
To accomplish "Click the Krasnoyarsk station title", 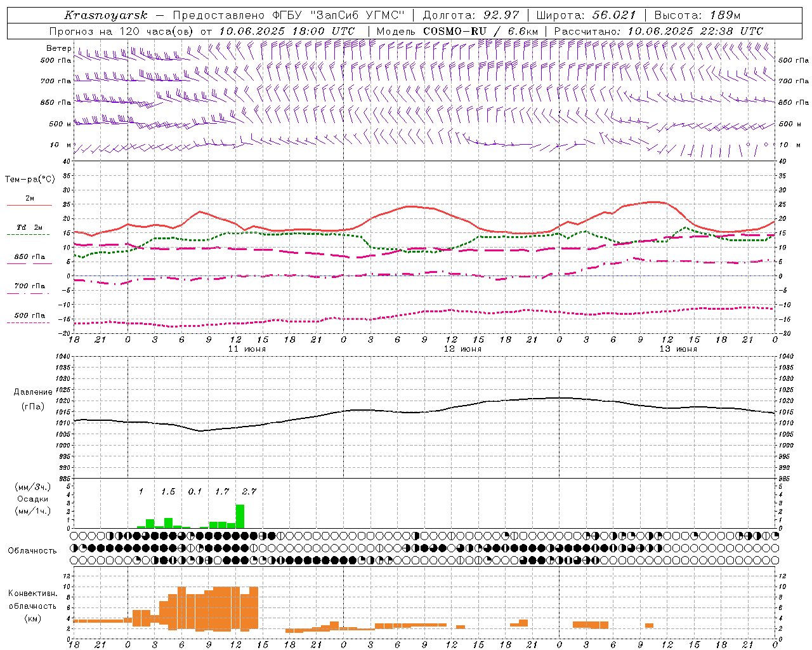I will pyautogui.click(x=106, y=15).
